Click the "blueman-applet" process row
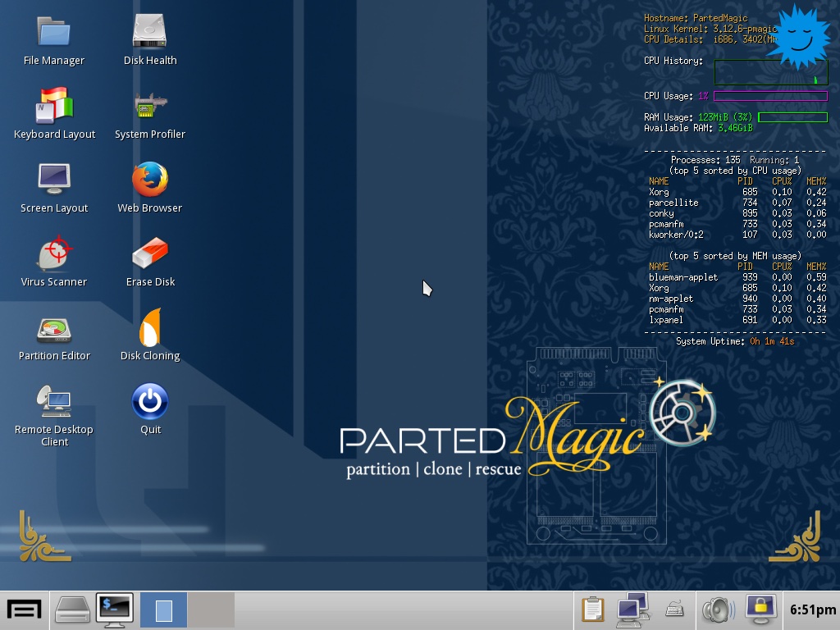Screen dimensions: 840x630 point(737,277)
